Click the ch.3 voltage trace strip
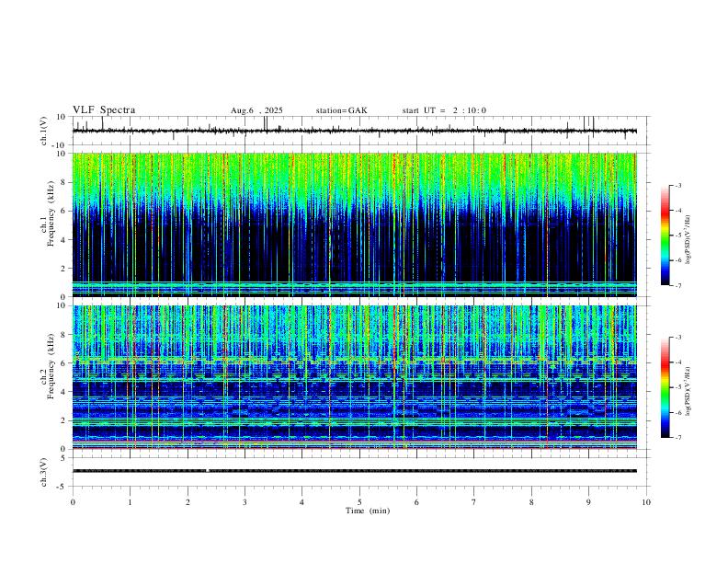 coord(354,471)
